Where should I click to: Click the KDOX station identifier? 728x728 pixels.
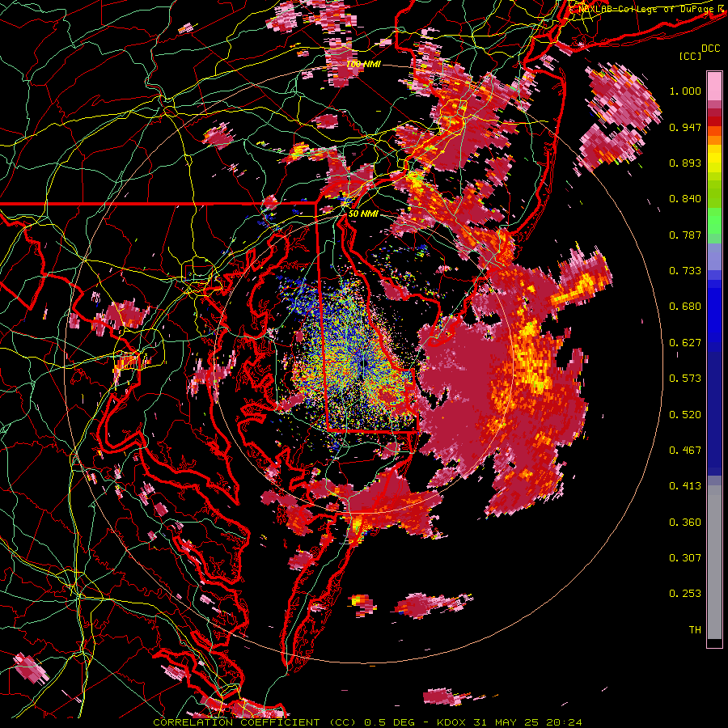click(x=452, y=722)
